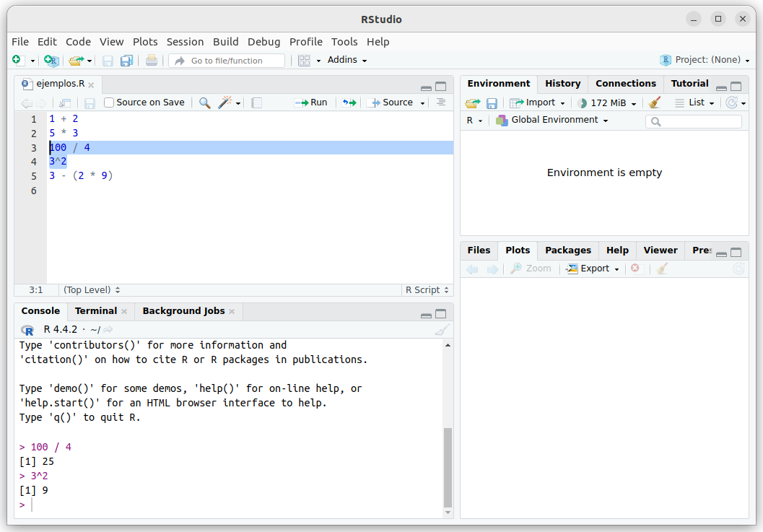Create a new project icon
The image size is (763, 532).
[x=51, y=60]
